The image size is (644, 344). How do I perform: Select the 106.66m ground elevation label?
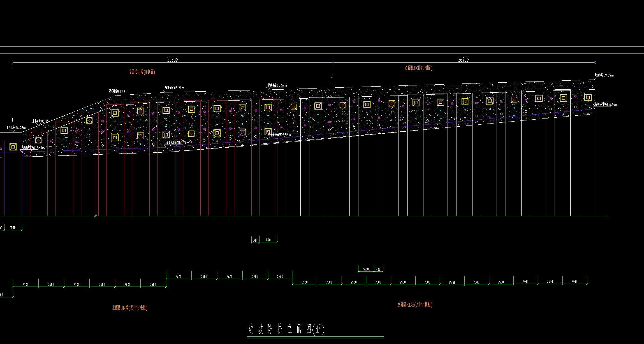coord(606,104)
